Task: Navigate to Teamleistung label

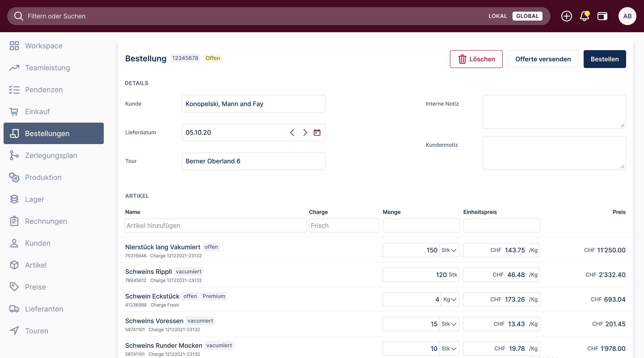Action: pos(47,68)
